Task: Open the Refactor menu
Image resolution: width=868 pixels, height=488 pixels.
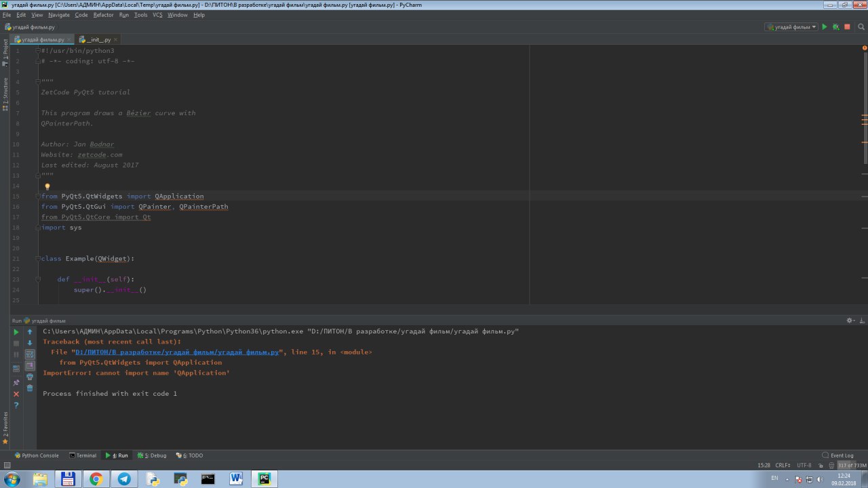Action: [103, 15]
